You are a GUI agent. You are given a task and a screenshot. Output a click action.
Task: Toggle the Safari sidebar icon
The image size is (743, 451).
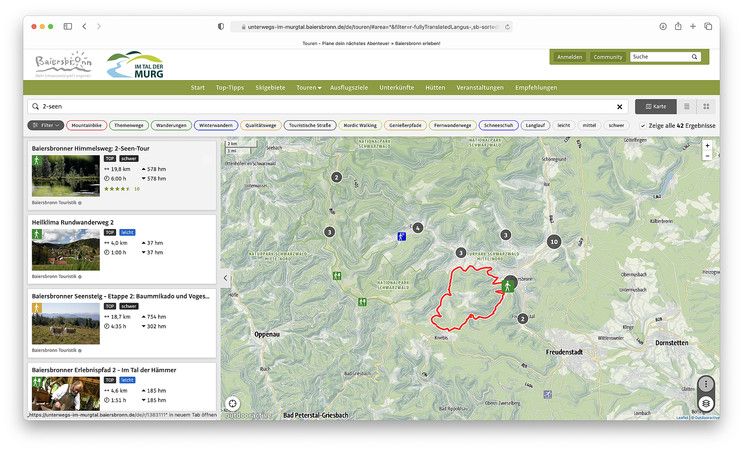coord(68,27)
